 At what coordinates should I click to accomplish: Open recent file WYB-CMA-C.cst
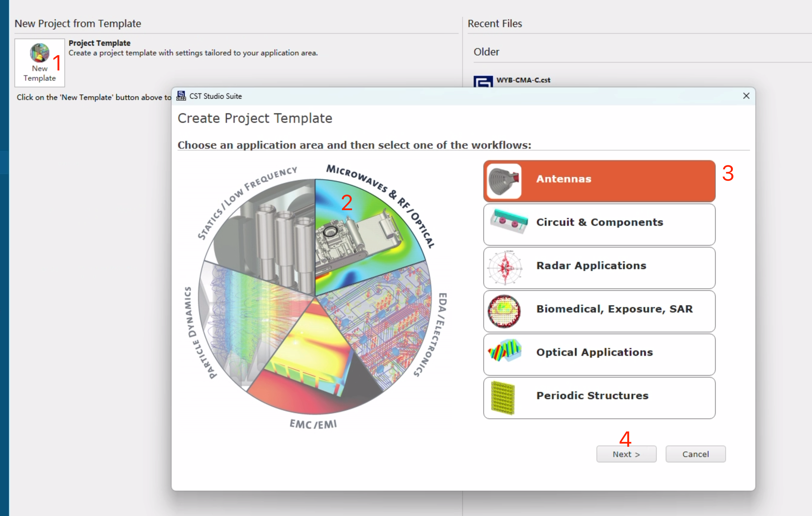523,80
